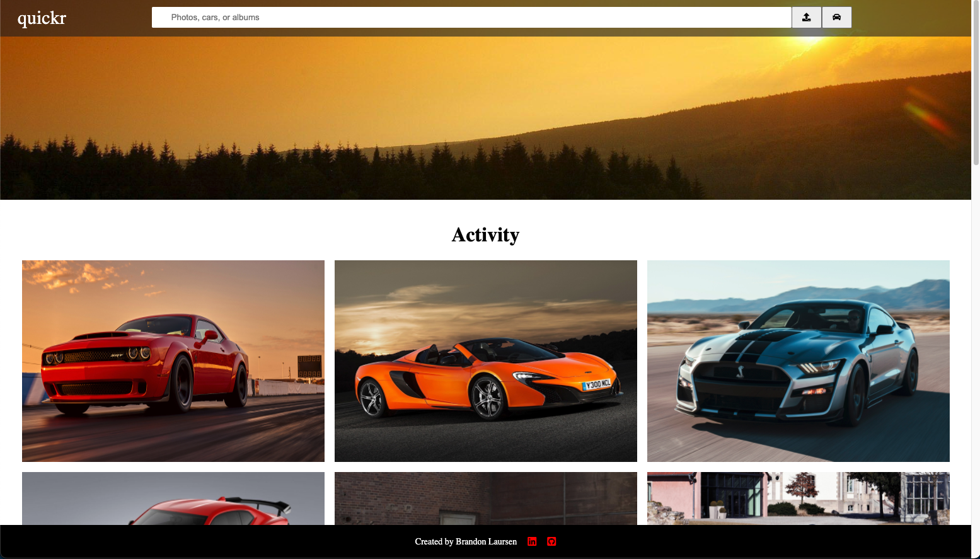The image size is (980, 559).
Task: Visit the LinkedIn icon in the footer
Action: tap(532, 541)
